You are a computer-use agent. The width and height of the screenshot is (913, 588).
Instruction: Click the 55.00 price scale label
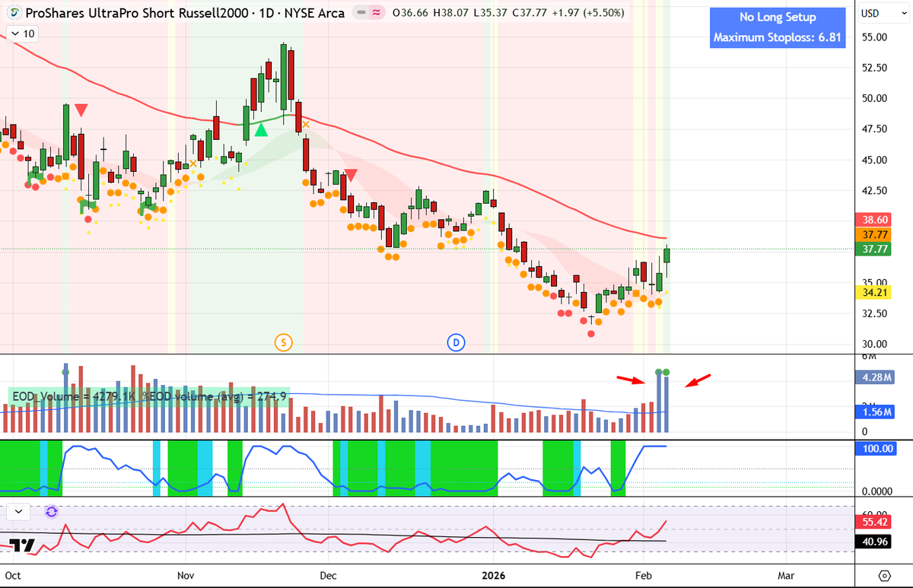[875, 37]
